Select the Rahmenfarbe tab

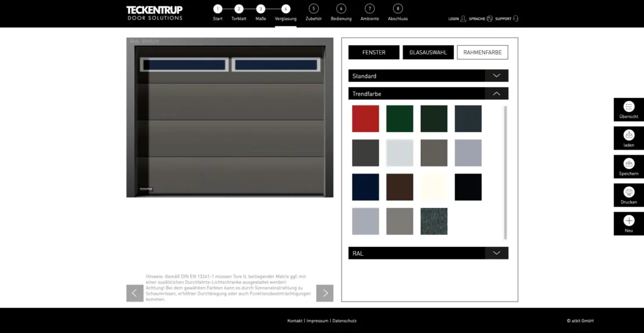pyautogui.click(x=482, y=53)
